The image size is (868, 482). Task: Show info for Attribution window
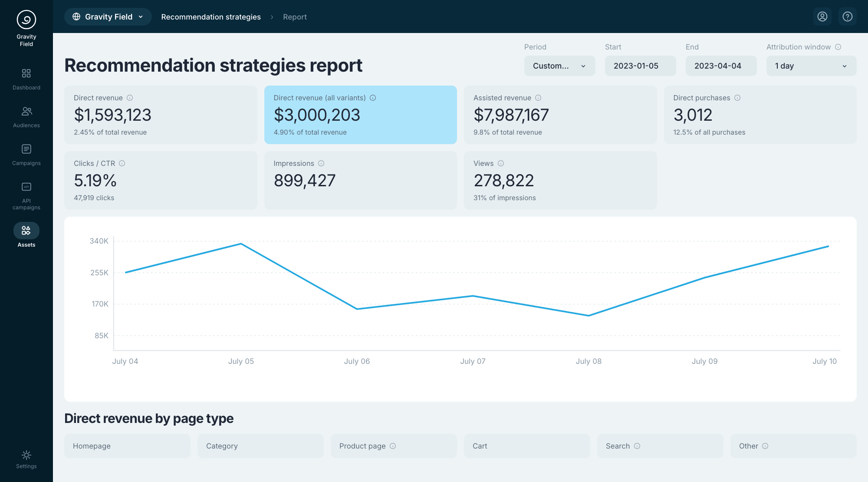(x=838, y=47)
